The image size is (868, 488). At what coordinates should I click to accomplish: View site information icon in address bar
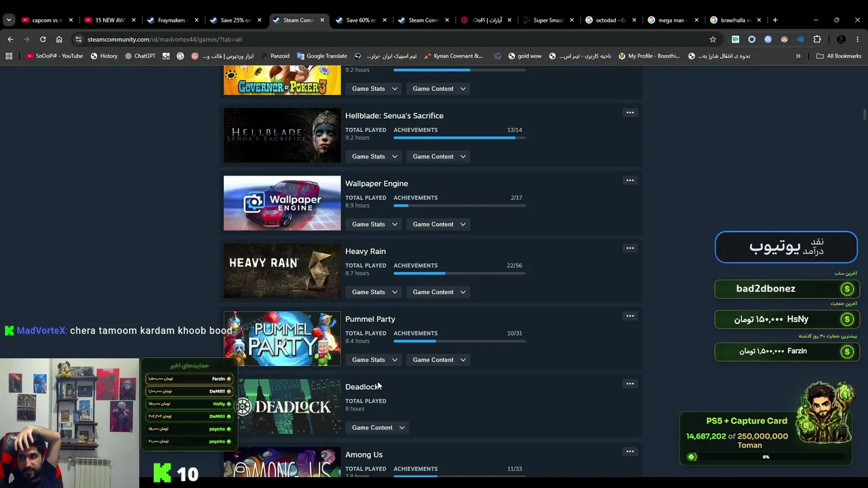(x=79, y=39)
